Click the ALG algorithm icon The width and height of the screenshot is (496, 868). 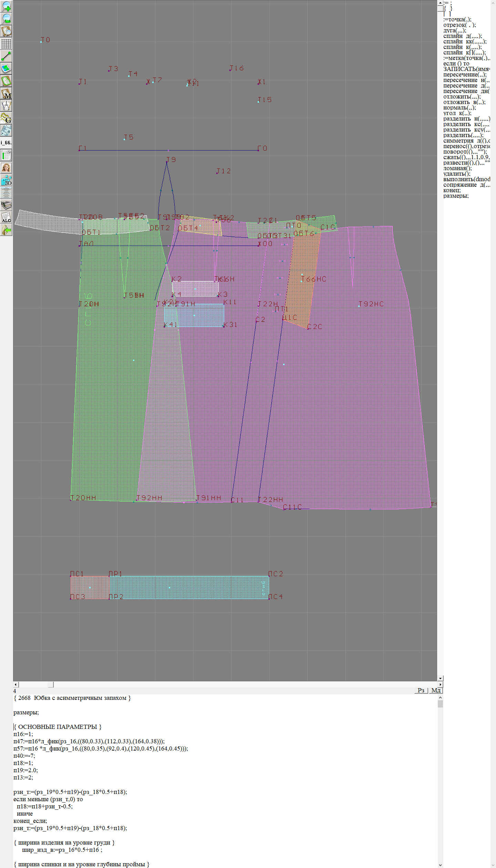tap(6, 218)
